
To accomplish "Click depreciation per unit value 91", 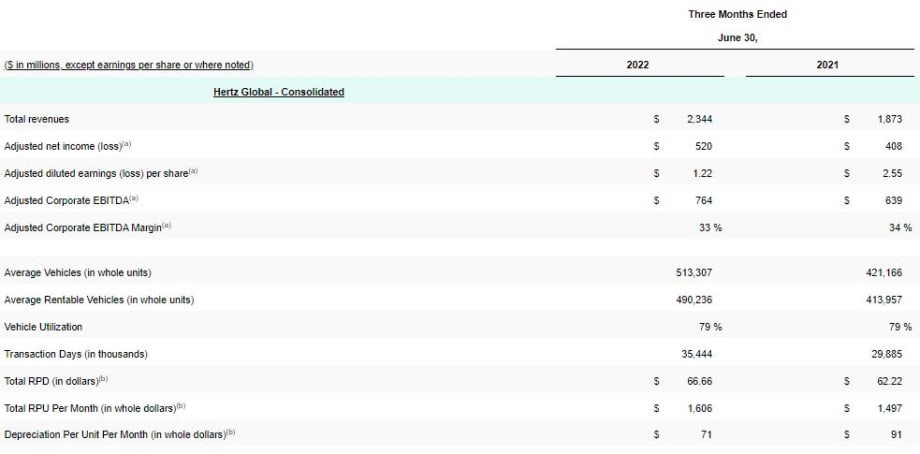I will pyautogui.click(x=897, y=435).
